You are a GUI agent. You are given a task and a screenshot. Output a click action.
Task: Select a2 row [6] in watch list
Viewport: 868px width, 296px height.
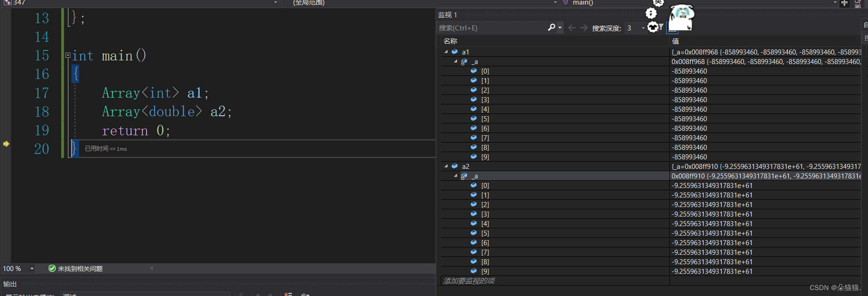[651, 242]
